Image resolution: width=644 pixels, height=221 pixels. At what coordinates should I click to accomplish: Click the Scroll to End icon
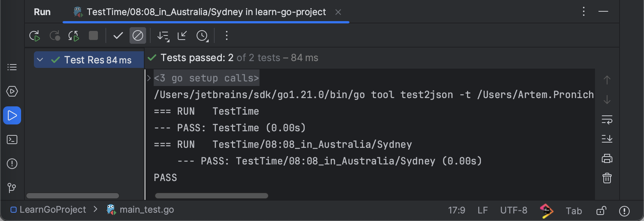[x=607, y=139]
